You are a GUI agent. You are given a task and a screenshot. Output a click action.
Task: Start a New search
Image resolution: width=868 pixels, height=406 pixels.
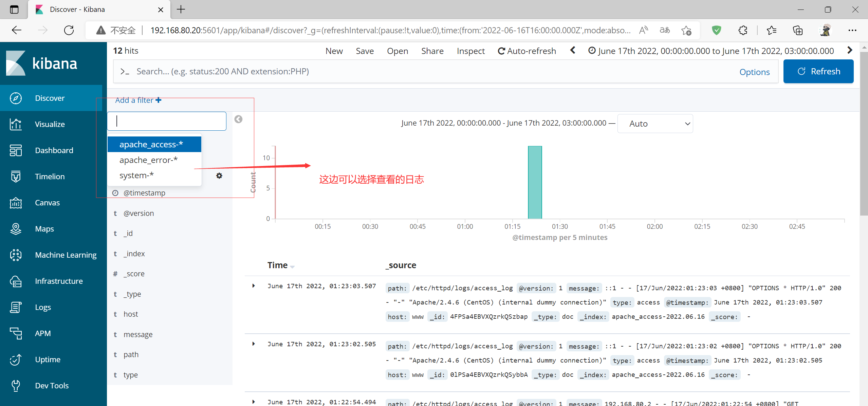click(334, 51)
